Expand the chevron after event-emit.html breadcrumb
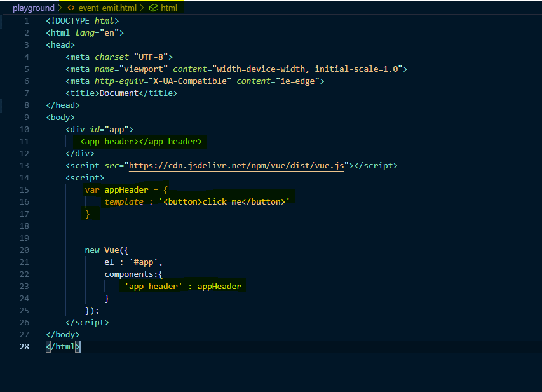The image size is (542, 392). pos(142,8)
